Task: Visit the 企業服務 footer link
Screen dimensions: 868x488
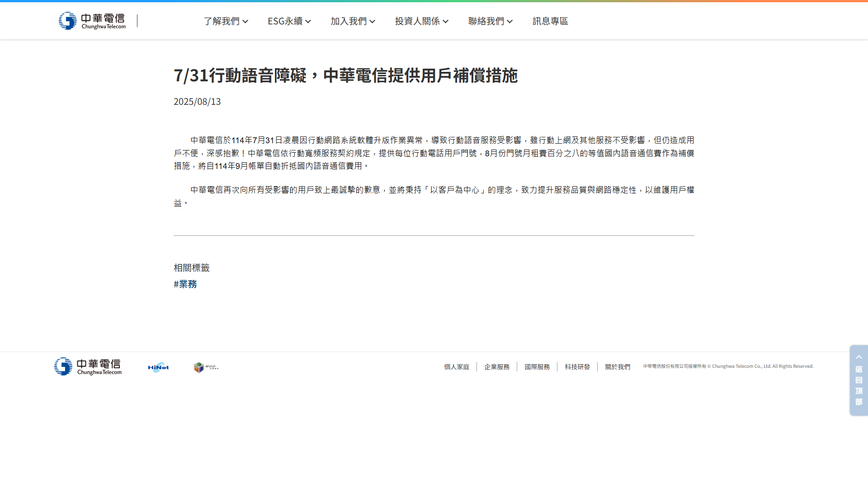Action: (x=497, y=367)
